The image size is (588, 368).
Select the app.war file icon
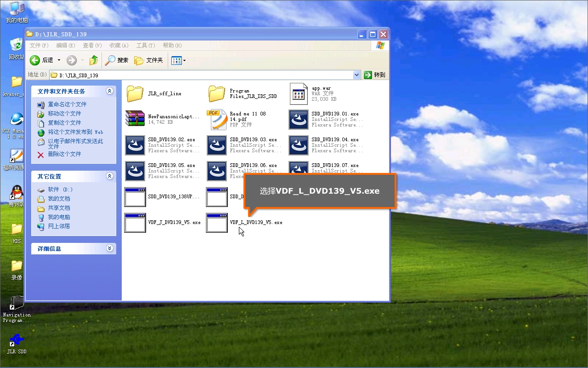(x=299, y=94)
